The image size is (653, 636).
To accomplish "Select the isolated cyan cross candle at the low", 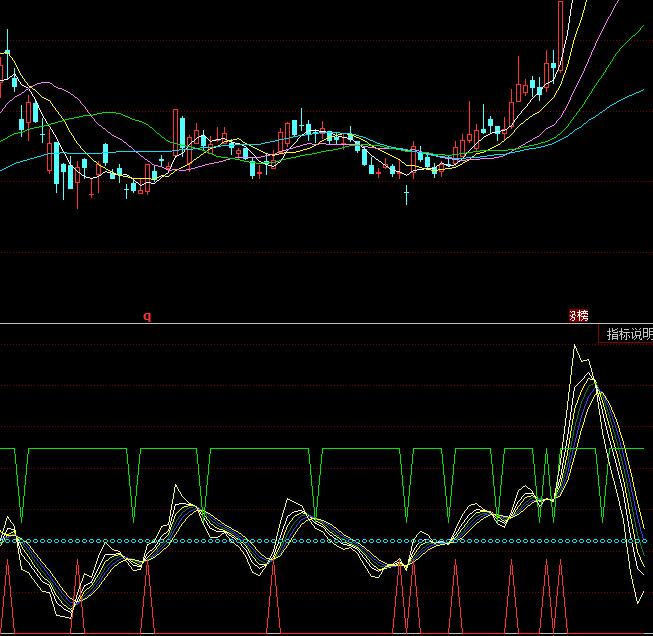I will click(406, 192).
